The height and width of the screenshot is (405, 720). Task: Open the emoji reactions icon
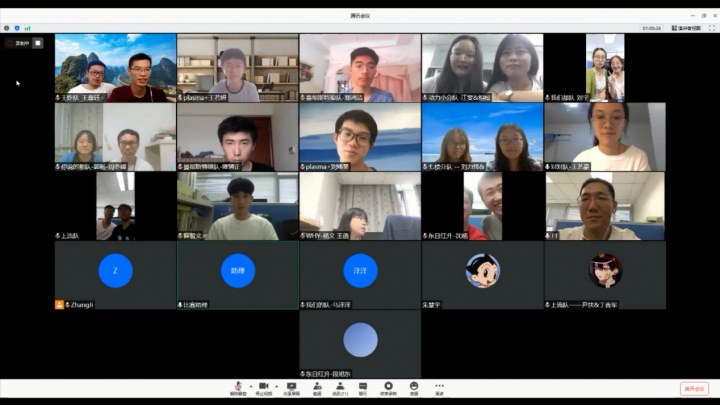click(x=413, y=386)
